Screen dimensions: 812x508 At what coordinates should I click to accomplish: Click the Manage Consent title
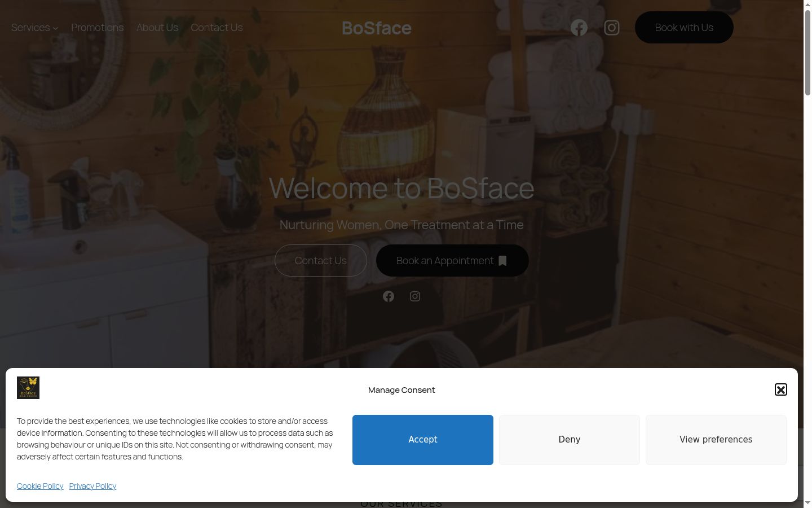click(x=401, y=390)
